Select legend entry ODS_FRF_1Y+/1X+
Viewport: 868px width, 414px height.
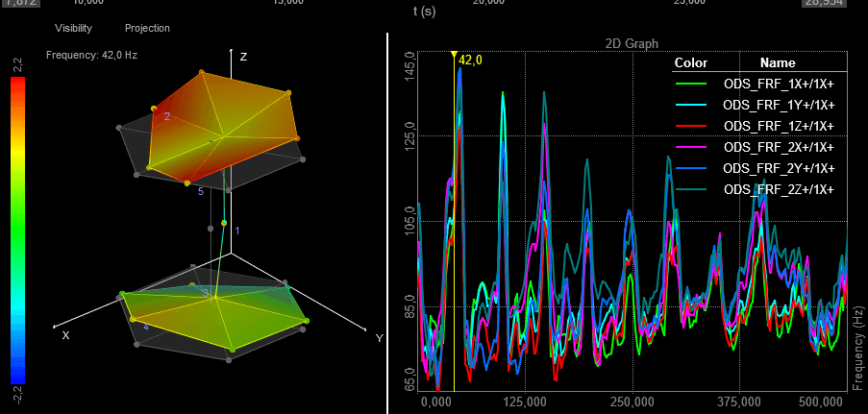point(779,105)
